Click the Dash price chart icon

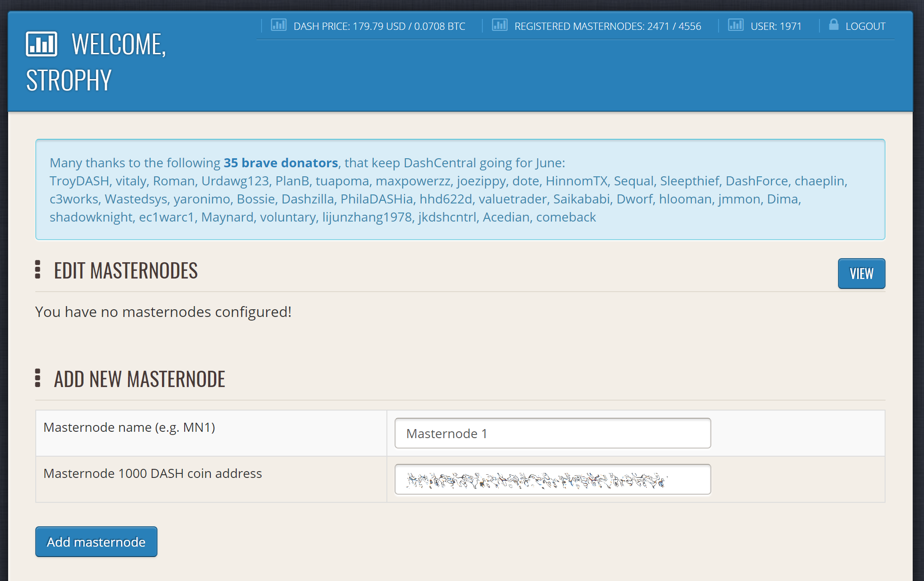click(x=278, y=25)
